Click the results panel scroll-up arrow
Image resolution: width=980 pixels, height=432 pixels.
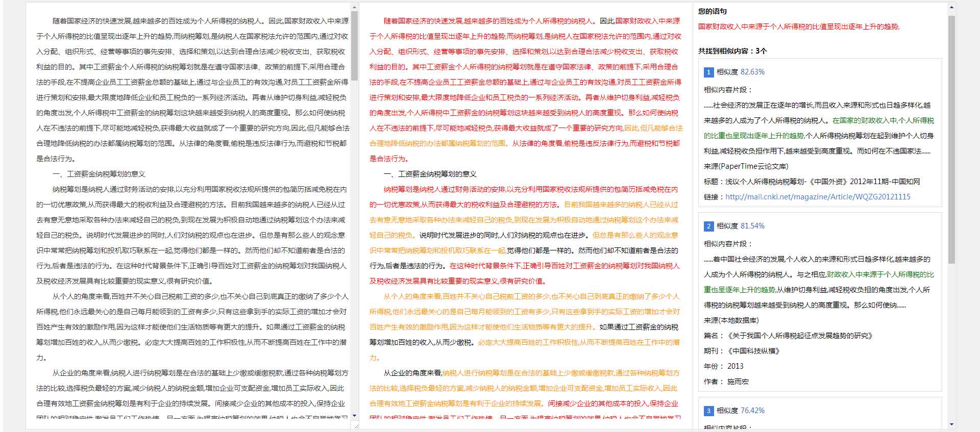[x=951, y=8]
